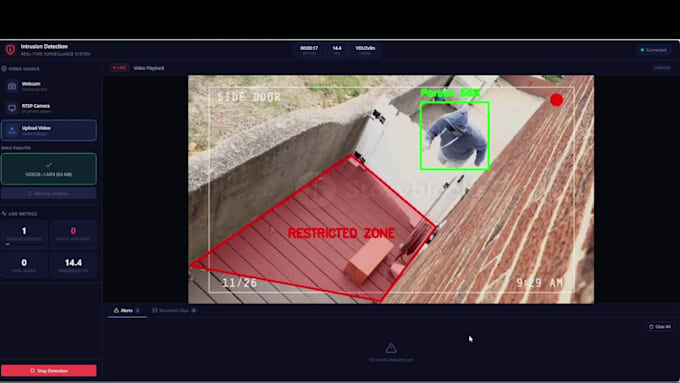Click the green checkmark in file box
The image size is (680, 383).
[49, 164]
